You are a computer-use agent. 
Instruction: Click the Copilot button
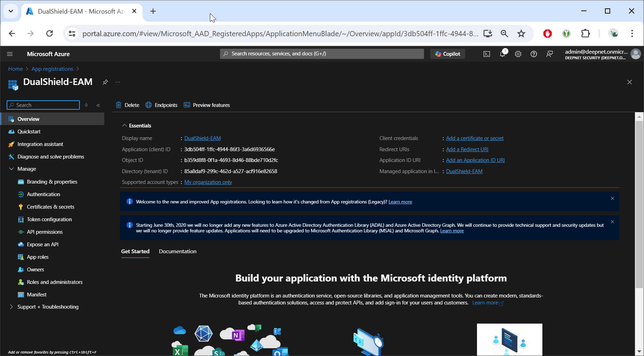pyautogui.click(x=448, y=54)
